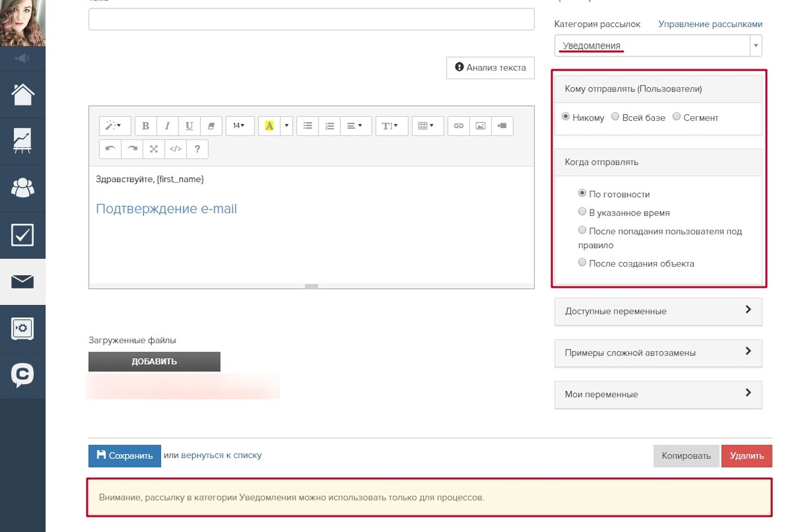Select По готовности send option
This screenshot has width=806, height=532.
point(582,193)
